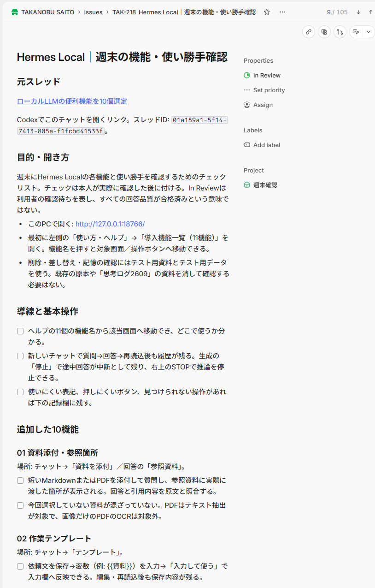Click the 週末確認 project cube icon
This screenshot has height=588, width=375.
point(247,185)
